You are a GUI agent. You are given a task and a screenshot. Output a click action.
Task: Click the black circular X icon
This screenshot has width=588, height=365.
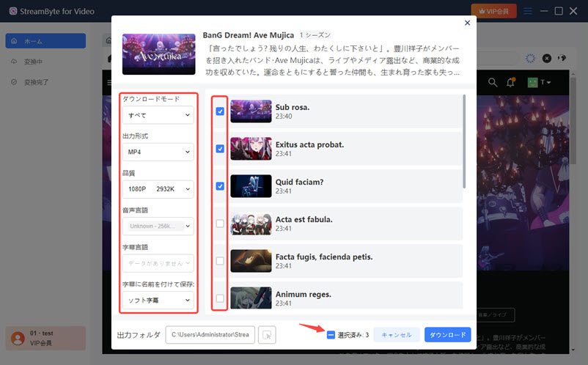(x=547, y=58)
